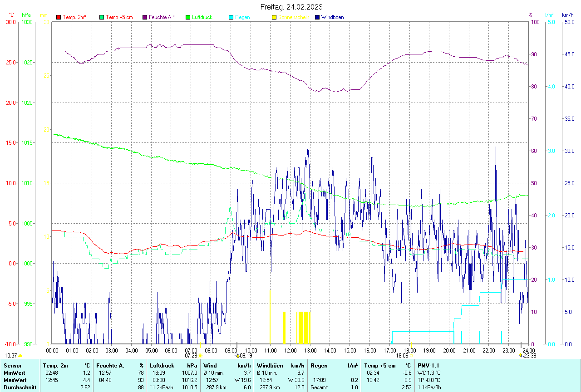
Task: Click the sunset time '18:06'
Action: 402,356
